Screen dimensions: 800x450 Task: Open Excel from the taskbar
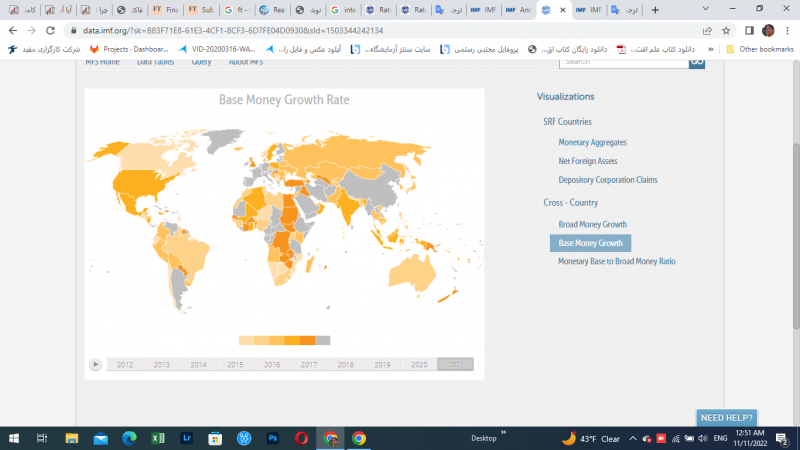158,438
